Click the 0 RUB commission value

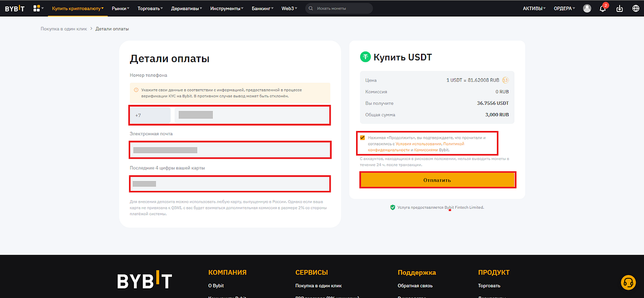pyautogui.click(x=502, y=92)
